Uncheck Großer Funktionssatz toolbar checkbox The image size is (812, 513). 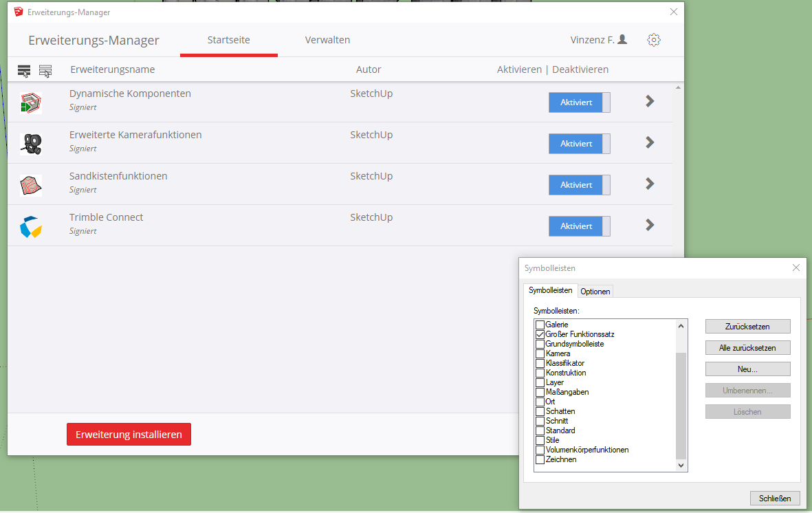pyautogui.click(x=540, y=334)
